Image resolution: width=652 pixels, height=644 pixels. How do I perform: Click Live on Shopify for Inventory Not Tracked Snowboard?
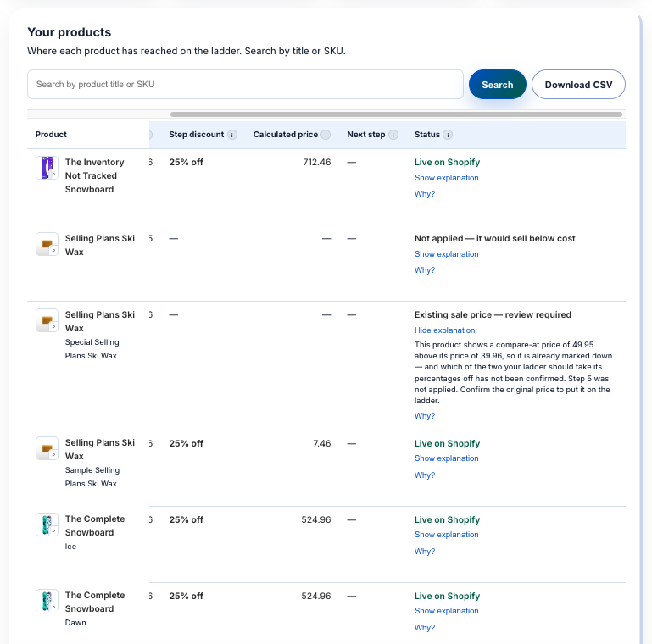tap(447, 163)
